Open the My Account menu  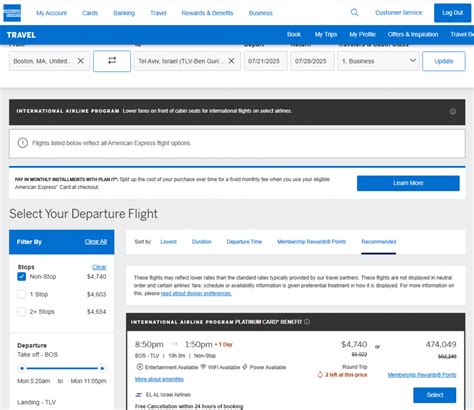coord(51,13)
